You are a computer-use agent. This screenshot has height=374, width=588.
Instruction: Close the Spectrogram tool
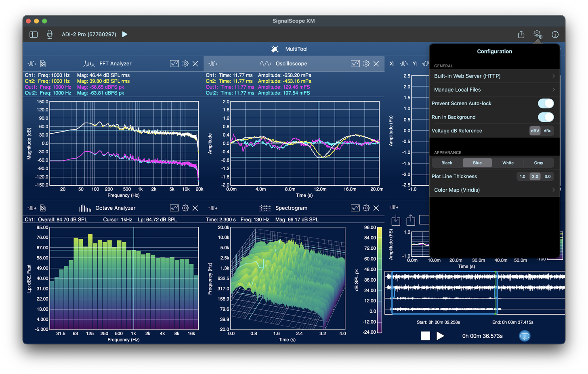point(376,208)
